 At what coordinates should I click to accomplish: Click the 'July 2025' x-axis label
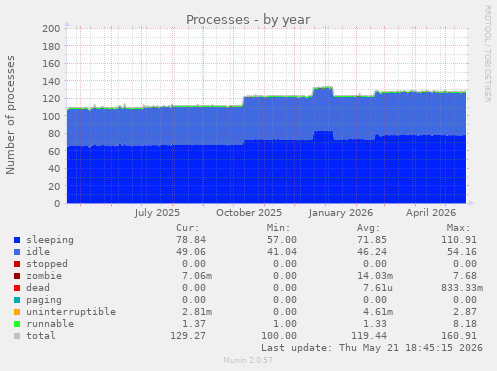pos(157,213)
